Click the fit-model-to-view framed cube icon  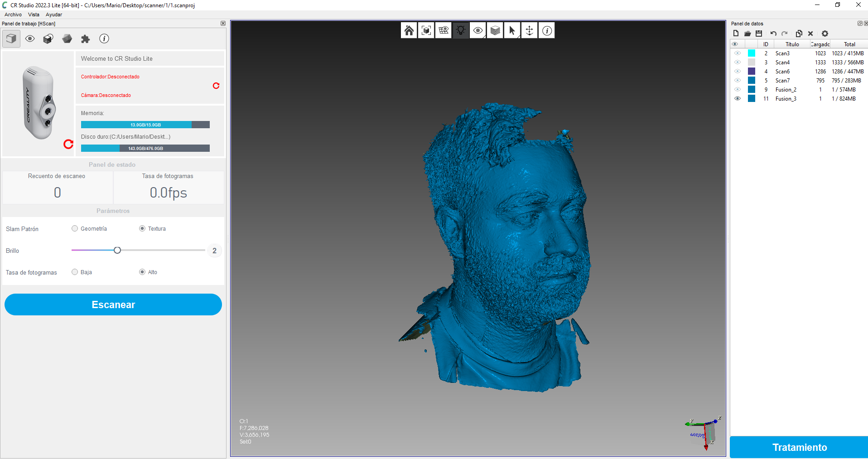pos(426,30)
